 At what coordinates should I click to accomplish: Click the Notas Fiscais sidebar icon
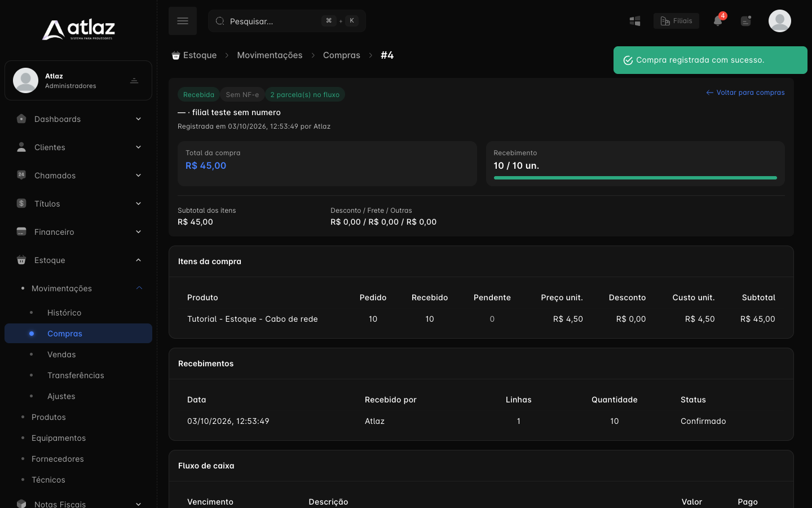pyautogui.click(x=21, y=503)
